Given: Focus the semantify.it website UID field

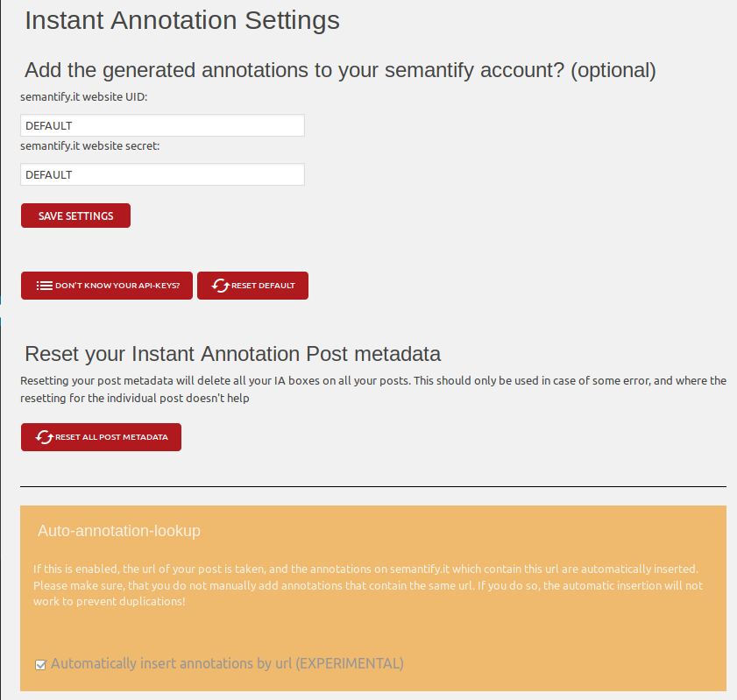Looking at the screenshot, I should 162,125.
